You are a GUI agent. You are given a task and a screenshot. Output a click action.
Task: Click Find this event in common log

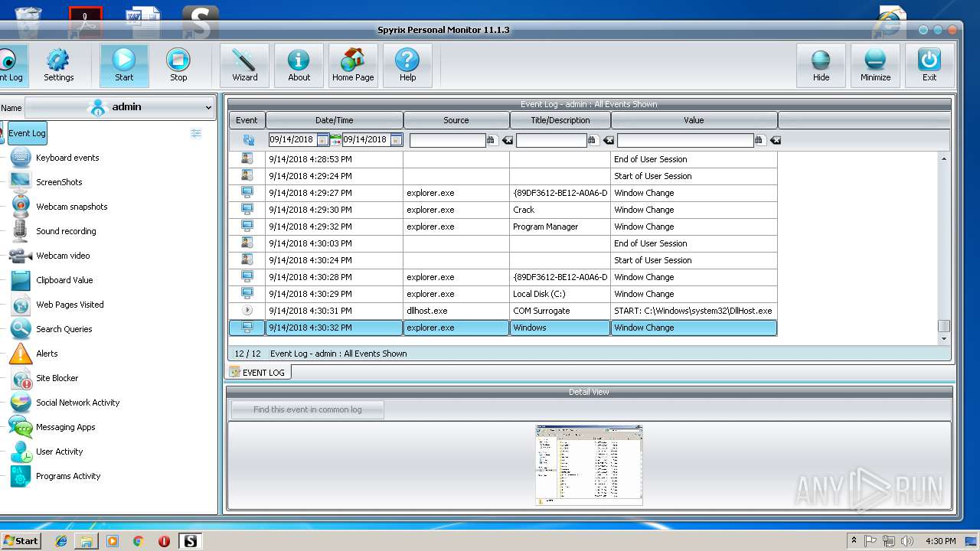click(308, 409)
